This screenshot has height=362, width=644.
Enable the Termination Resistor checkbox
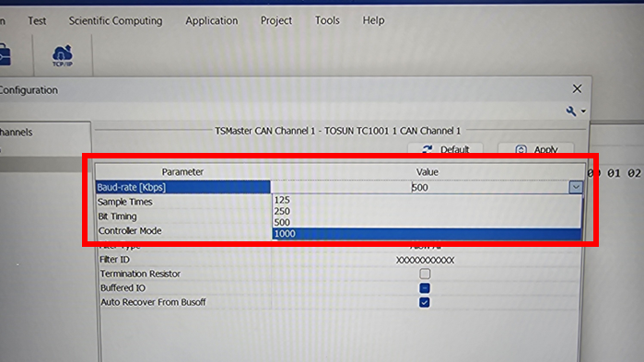pos(425,274)
